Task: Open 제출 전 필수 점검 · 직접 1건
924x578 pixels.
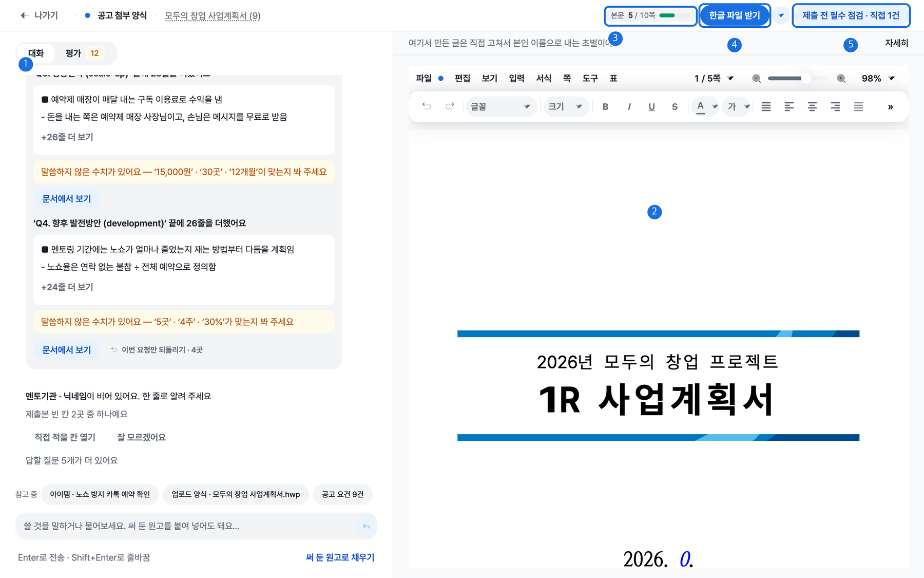Action: click(851, 15)
